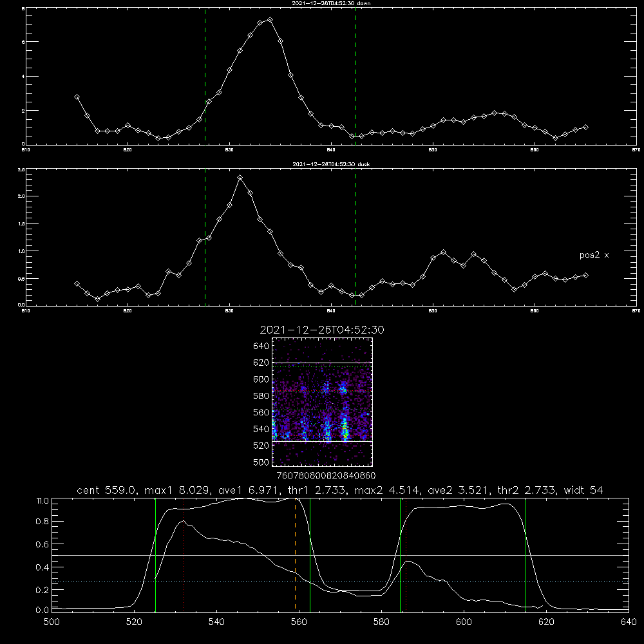Click the spectrogram x-axis label string '760780800820840860'
The height and width of the screenshot is (644, 644).
tap(326, 476)
